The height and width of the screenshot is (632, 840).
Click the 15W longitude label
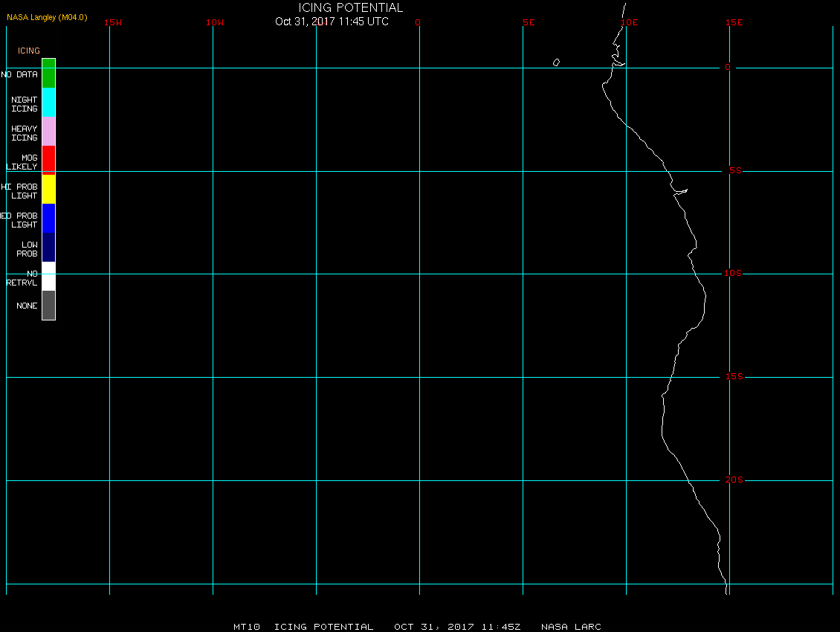(x=113, y=22)
